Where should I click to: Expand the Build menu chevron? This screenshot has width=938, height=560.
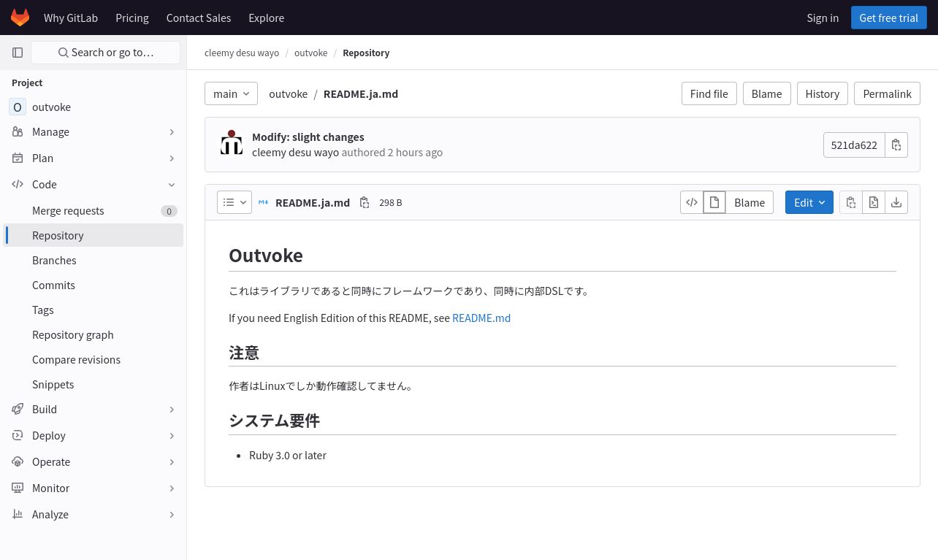[x=172, y=410]
